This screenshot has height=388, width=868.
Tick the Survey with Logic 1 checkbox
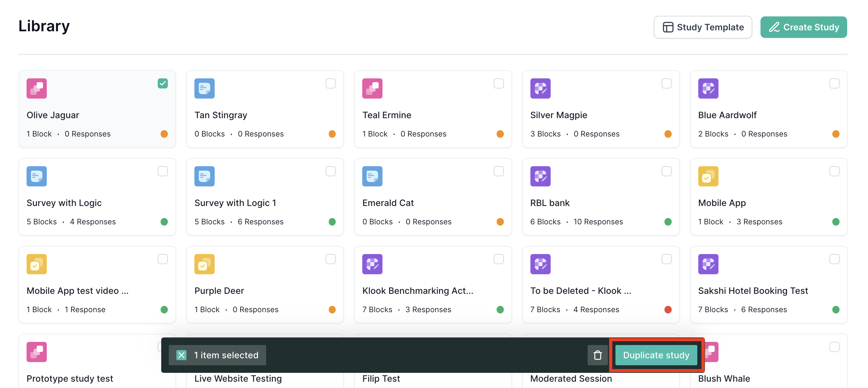[331, 171]
